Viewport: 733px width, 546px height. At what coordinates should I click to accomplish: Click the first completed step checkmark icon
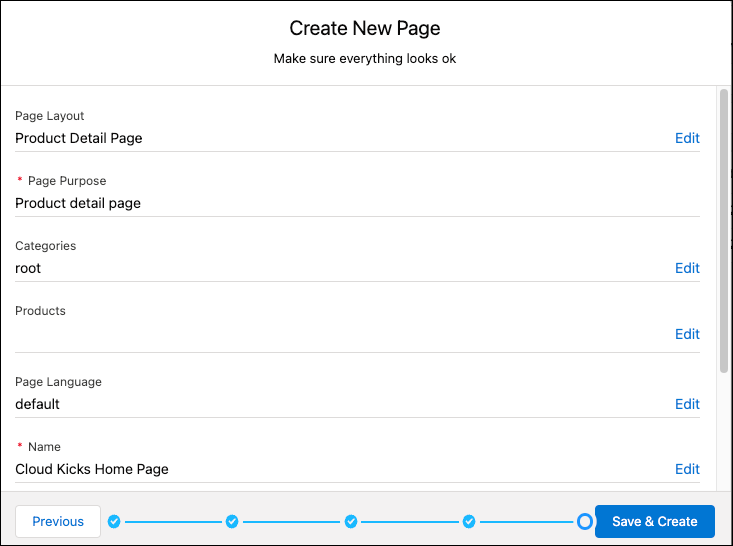(114, 521)
